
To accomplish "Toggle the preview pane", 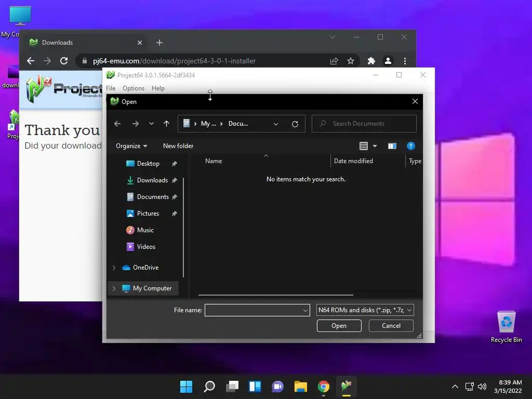I will (x=392, y=146).
